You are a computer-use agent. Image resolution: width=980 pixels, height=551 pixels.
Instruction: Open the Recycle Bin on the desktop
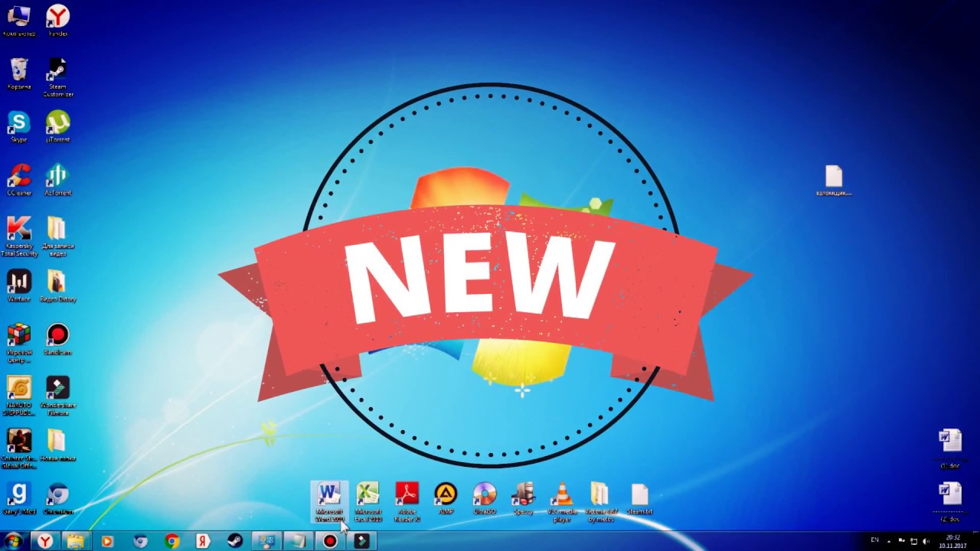(x=19, y=73)
